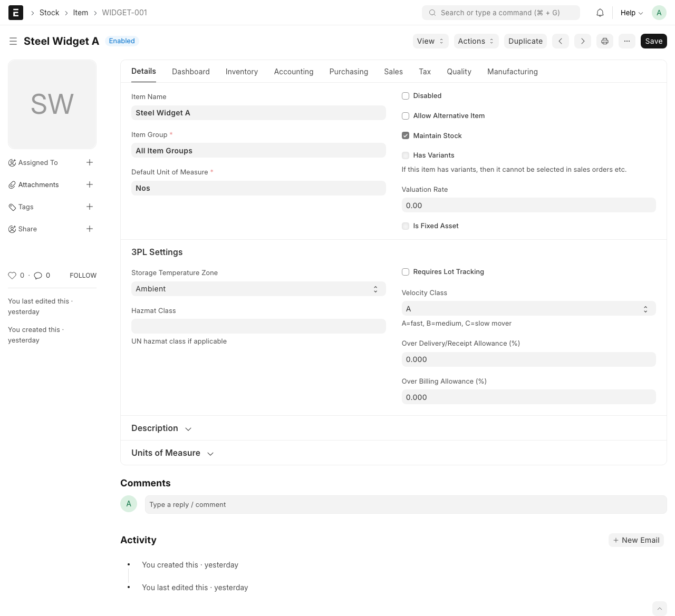Image resolution: width=675 pixels, height=616 pixels.
Task: Open the Velocity Class dropdown
Action: (x=528, y=309)
